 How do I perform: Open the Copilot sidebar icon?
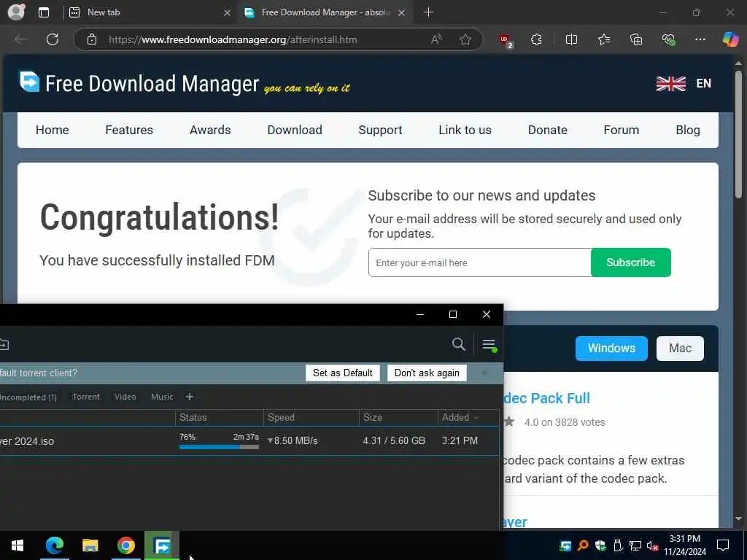[x=730, y=39]
